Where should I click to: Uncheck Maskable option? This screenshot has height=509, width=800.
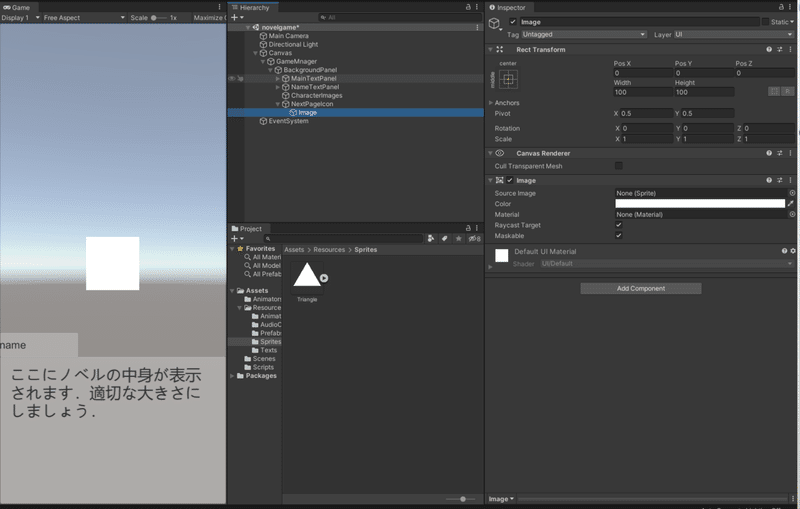(x=619, y=236)
